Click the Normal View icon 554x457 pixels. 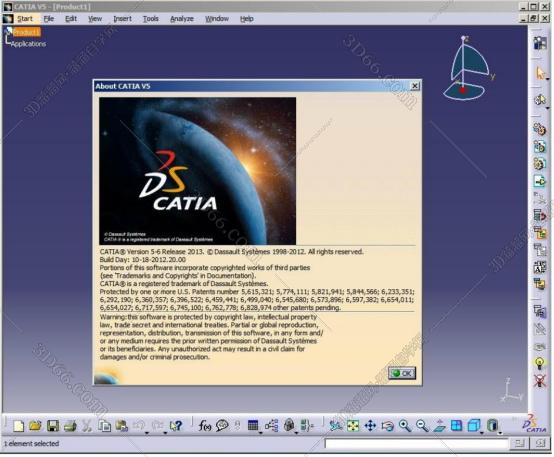click(440, 426)
